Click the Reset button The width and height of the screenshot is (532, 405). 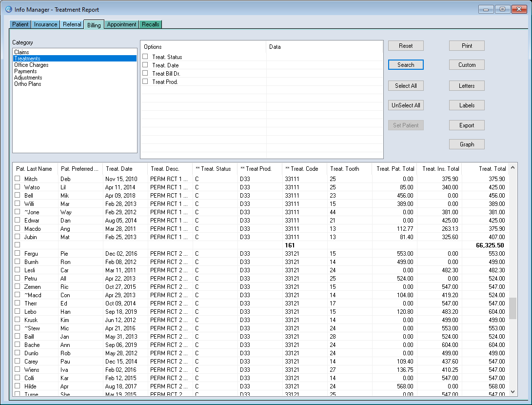tap(406, 46)
